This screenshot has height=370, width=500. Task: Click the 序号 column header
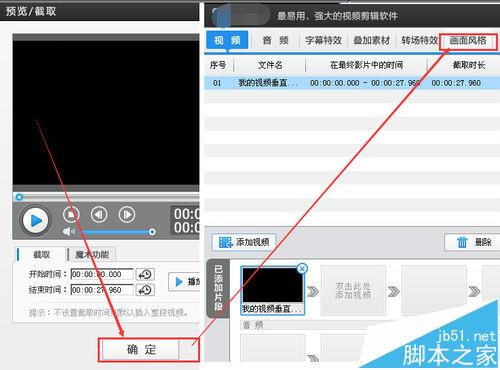218,65
